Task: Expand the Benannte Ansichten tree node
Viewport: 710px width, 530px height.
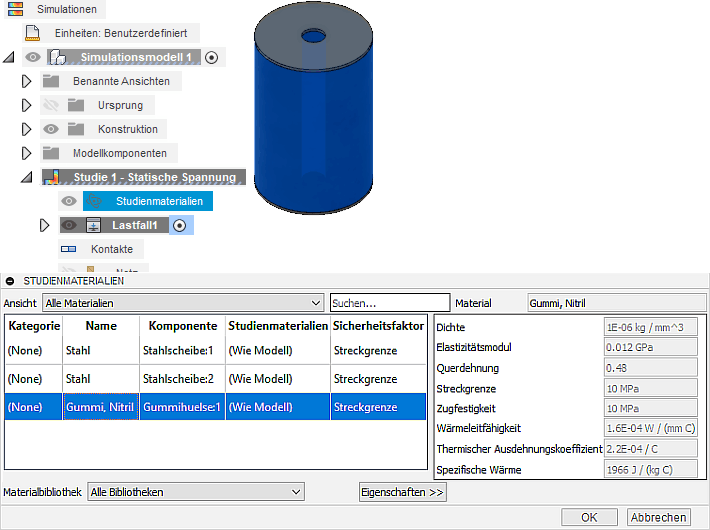Action: click(27, 81)
